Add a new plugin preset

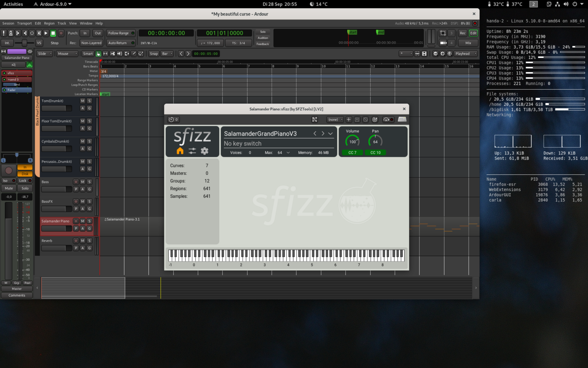(349, 120)
